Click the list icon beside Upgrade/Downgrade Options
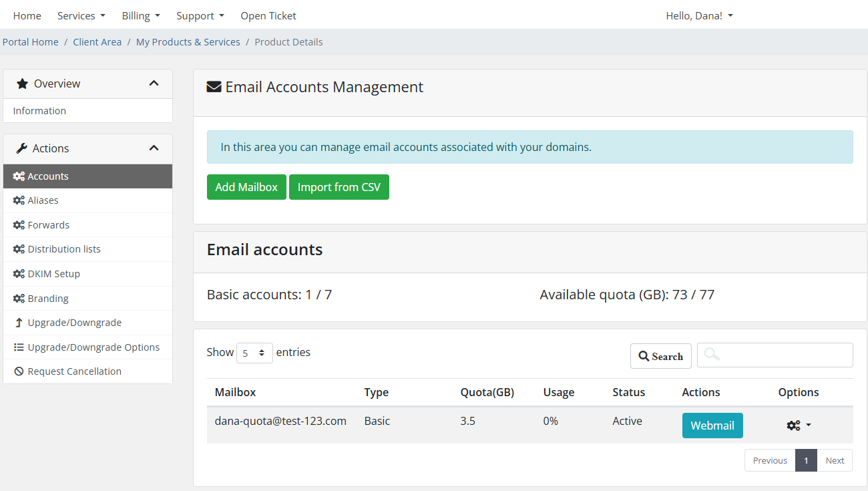 point(19,347)
